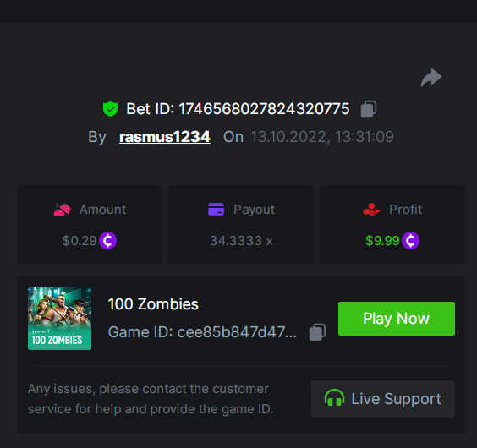
Task: Open rasmus1234 user profile link
Action: click(165, 137)
